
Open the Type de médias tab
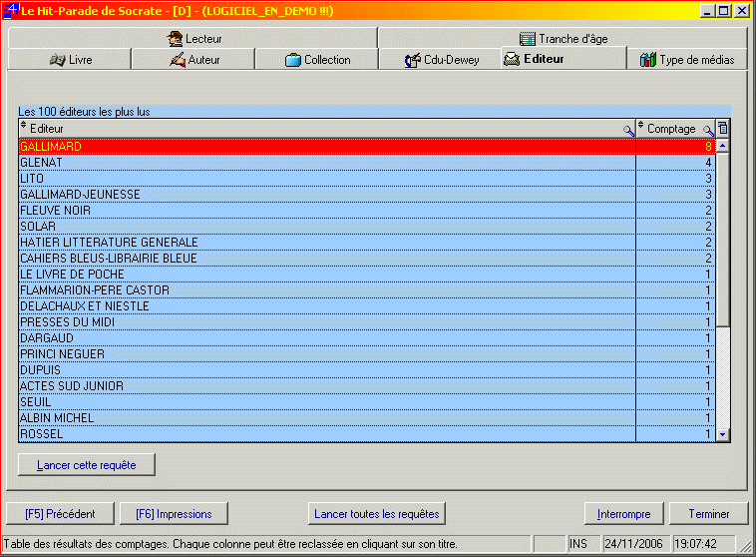(687, 59)
